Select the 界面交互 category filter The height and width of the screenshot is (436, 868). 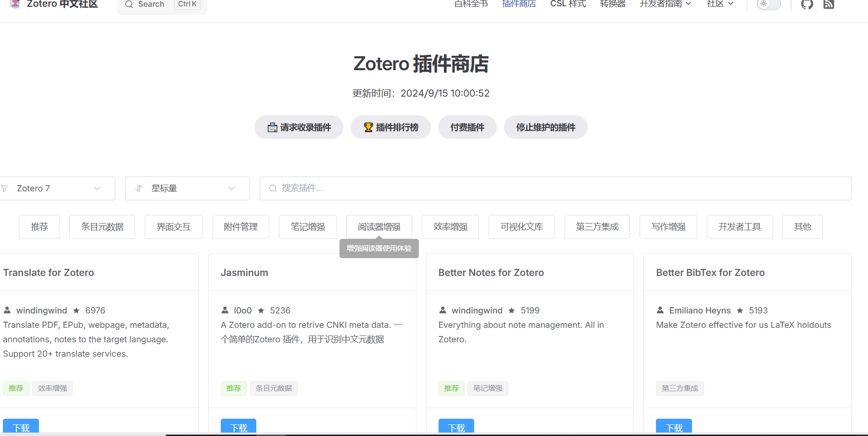174,227
